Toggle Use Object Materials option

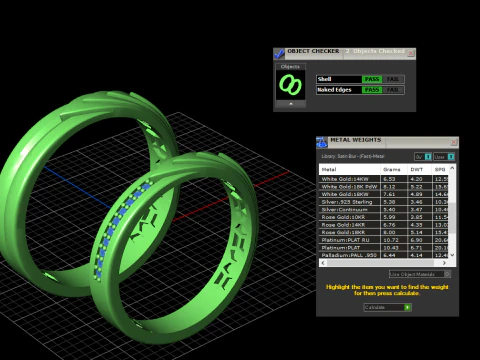coord(420,274)
